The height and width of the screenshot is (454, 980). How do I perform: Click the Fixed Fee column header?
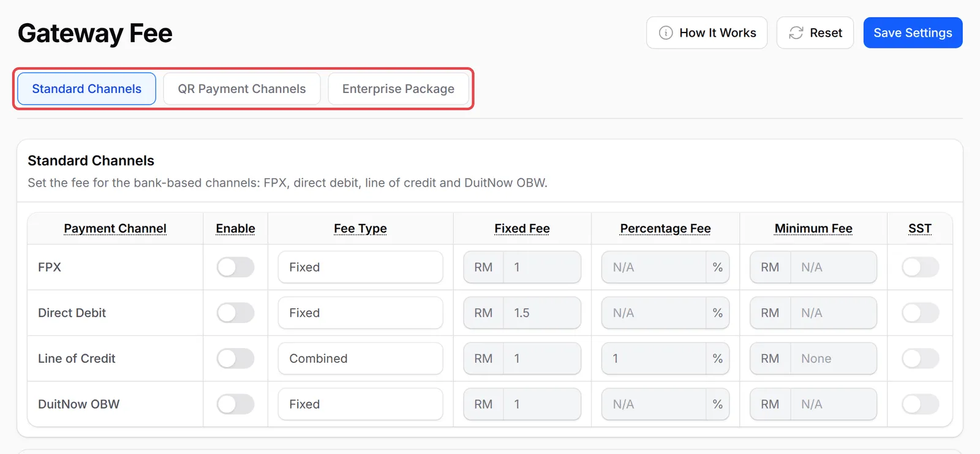pos(522,228)
